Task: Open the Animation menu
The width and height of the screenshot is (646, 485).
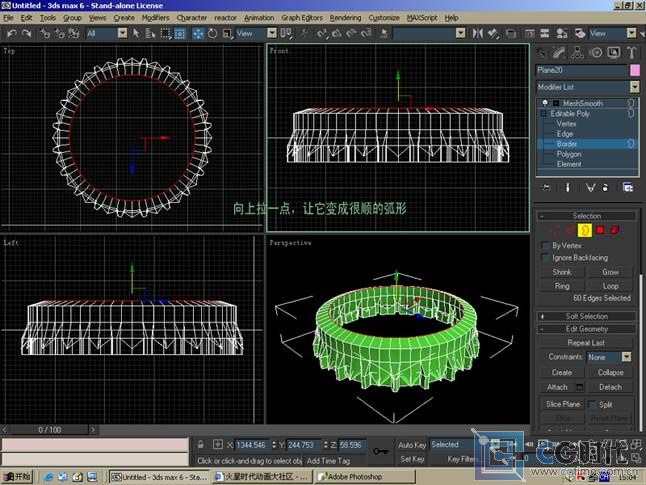Action: click(259, 18)
